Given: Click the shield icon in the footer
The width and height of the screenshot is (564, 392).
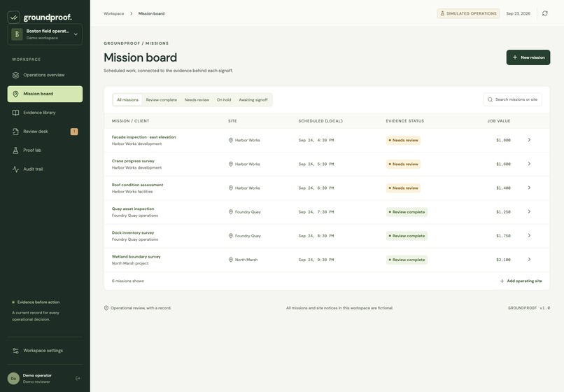Looking at the screenshot, I should point(106,308).
